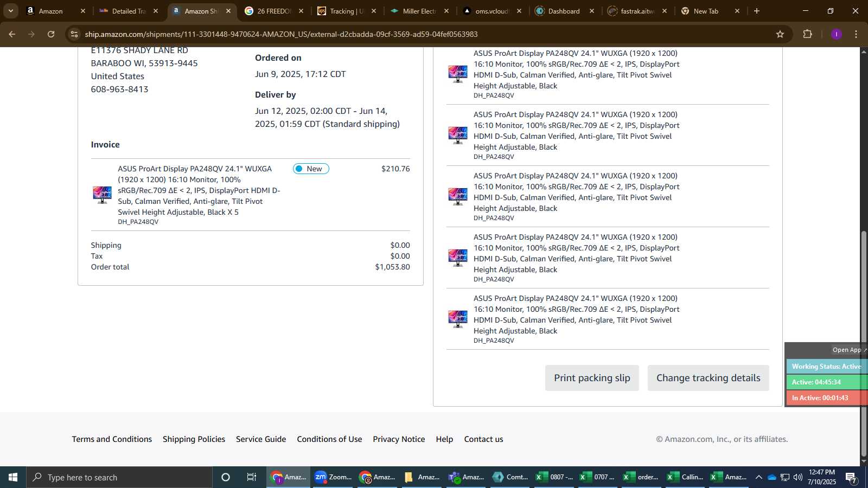Open the Callin Excel workbook on taskbar
Screen dimensions: 868x488
(x=685, y=477)
